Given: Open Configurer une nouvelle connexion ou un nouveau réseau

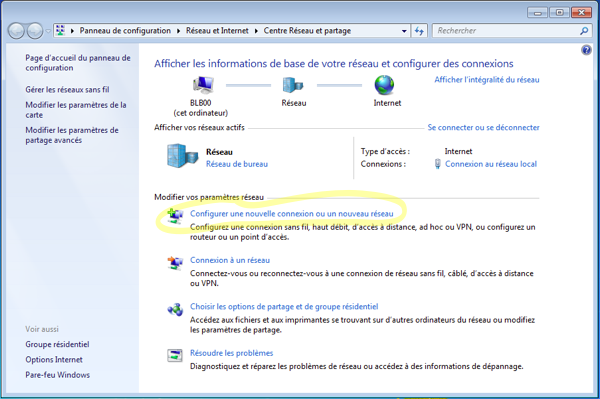Looking at the screenshot, I should [x=292, y=214].
